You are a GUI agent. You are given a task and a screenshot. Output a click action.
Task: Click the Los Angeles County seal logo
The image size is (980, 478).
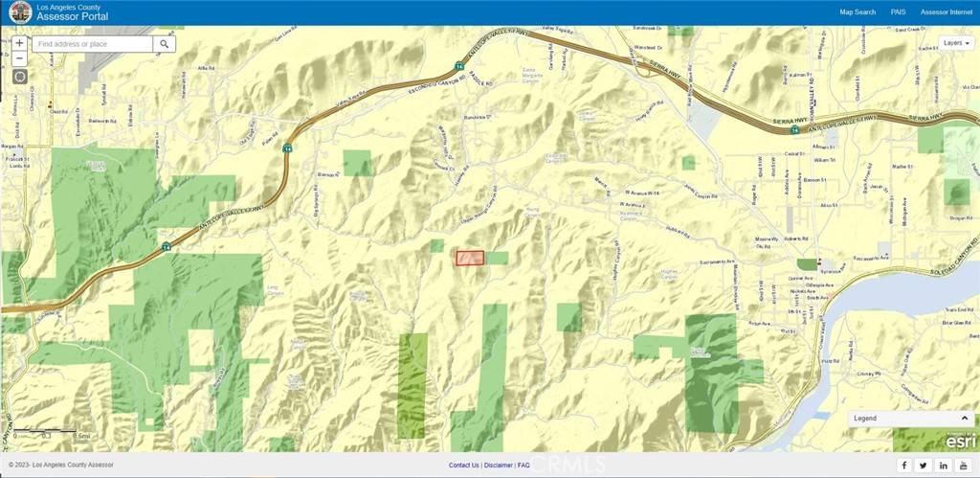coord(20,12)
